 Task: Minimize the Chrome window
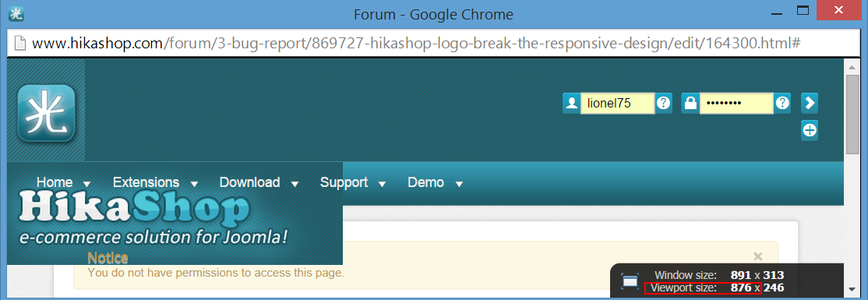point(776,13)
